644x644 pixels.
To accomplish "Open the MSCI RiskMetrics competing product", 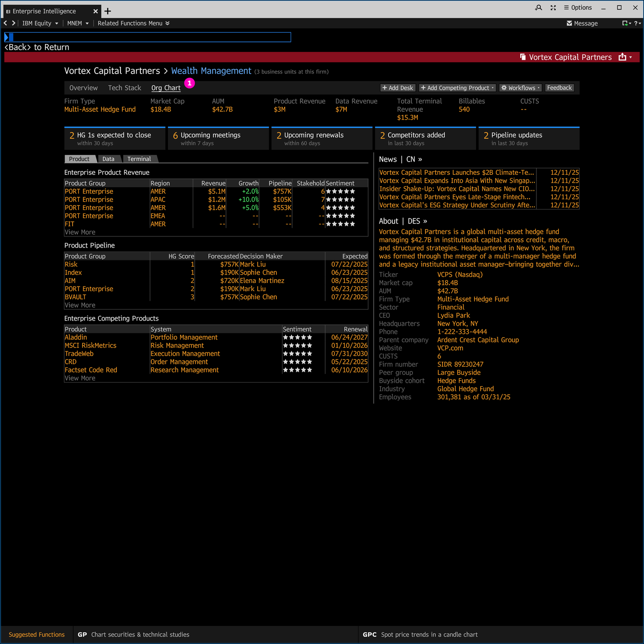I will [91, 345].
